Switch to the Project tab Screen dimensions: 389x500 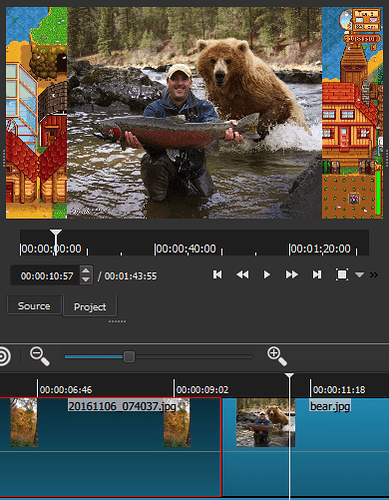point(90,306)
